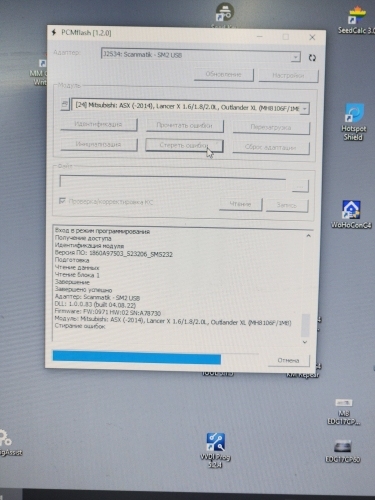This screenshot has width=375, height=500.
Task: Click the Прочитать ошибки button
Action: [184, 126]
